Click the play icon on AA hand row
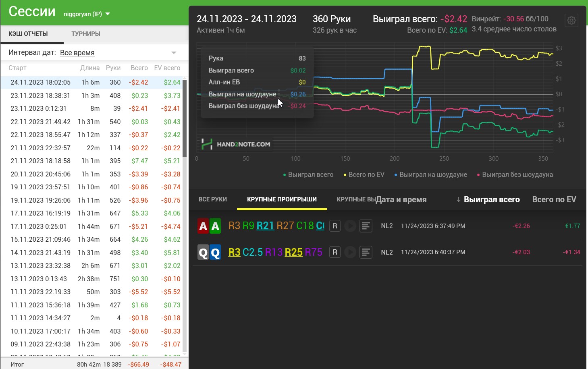Image resolution: width=588 pixels, height=369 pixels. tap(350, 226)
